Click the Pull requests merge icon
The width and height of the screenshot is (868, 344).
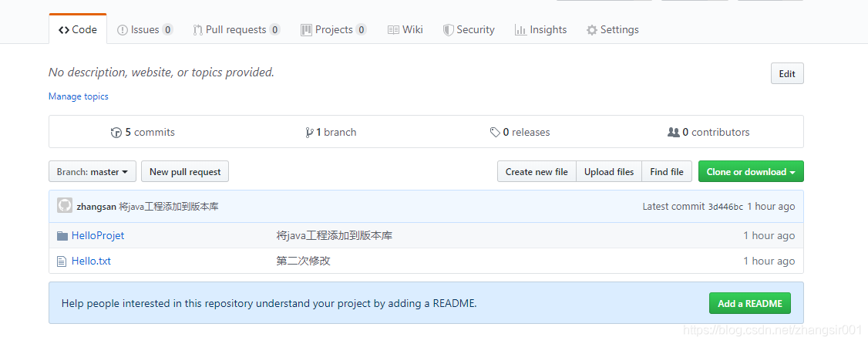coord(197,30)
